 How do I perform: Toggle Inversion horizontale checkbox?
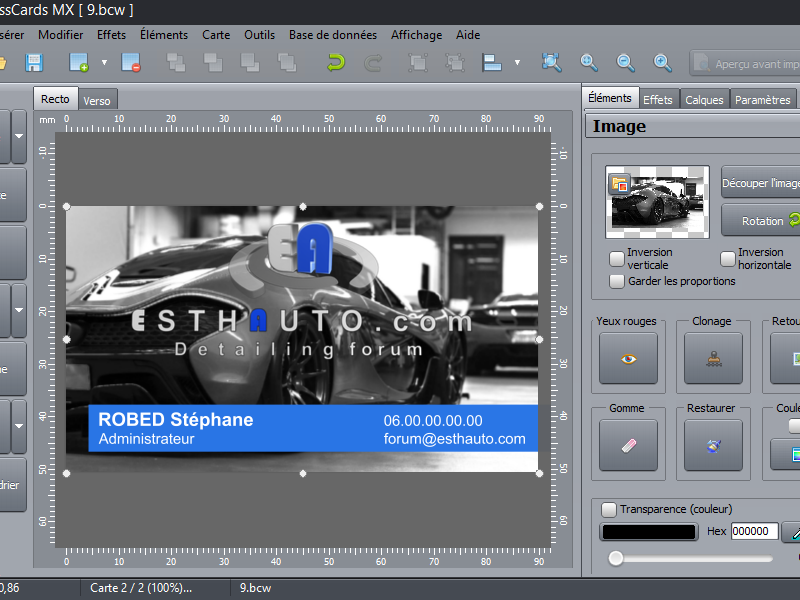728,259
